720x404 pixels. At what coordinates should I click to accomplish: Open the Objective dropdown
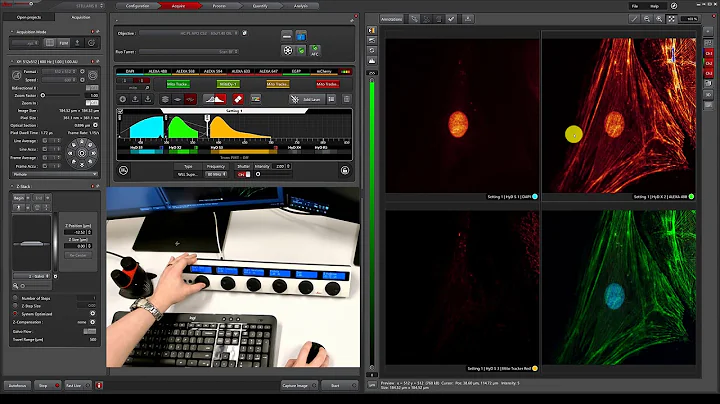189,33
